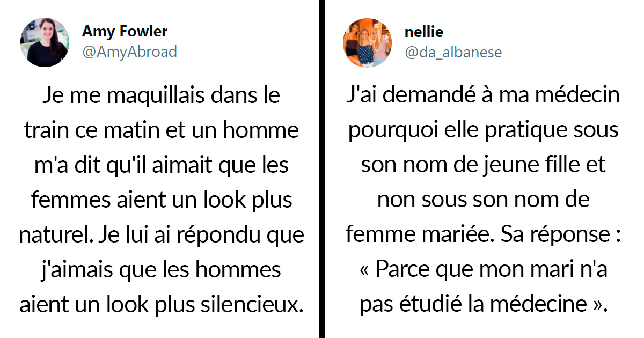Click the line "non sous son nom de"
The width and height of the screenshot is (644, 338).
pos(483,200)
